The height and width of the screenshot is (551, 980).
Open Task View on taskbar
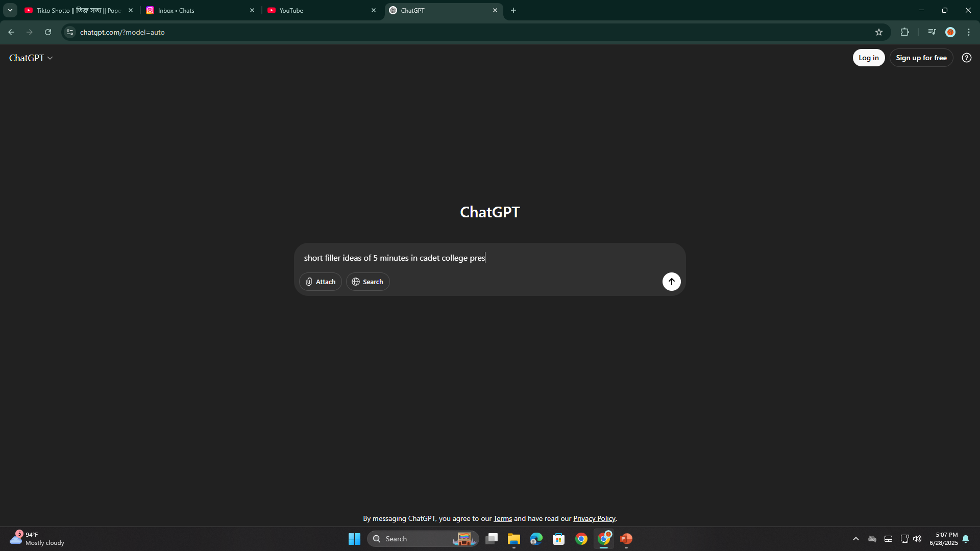pyautogui.click(x=492, y=539)
